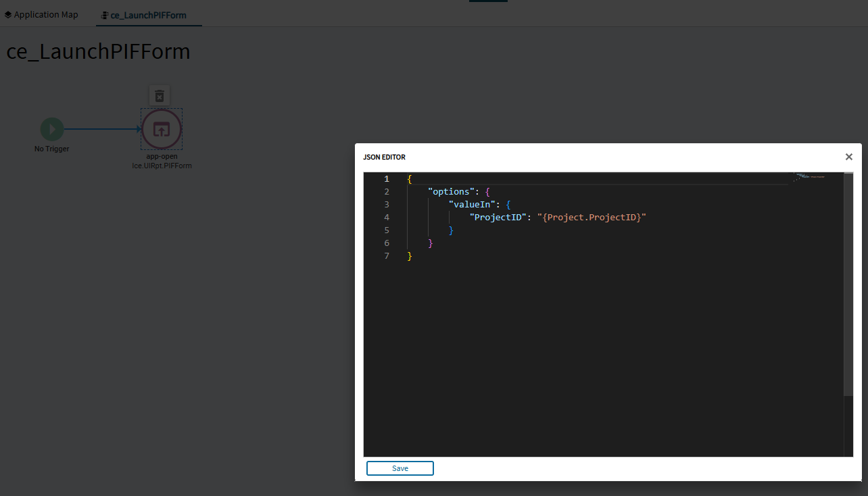Click the "ProjectID" key in the JSON

498,218
